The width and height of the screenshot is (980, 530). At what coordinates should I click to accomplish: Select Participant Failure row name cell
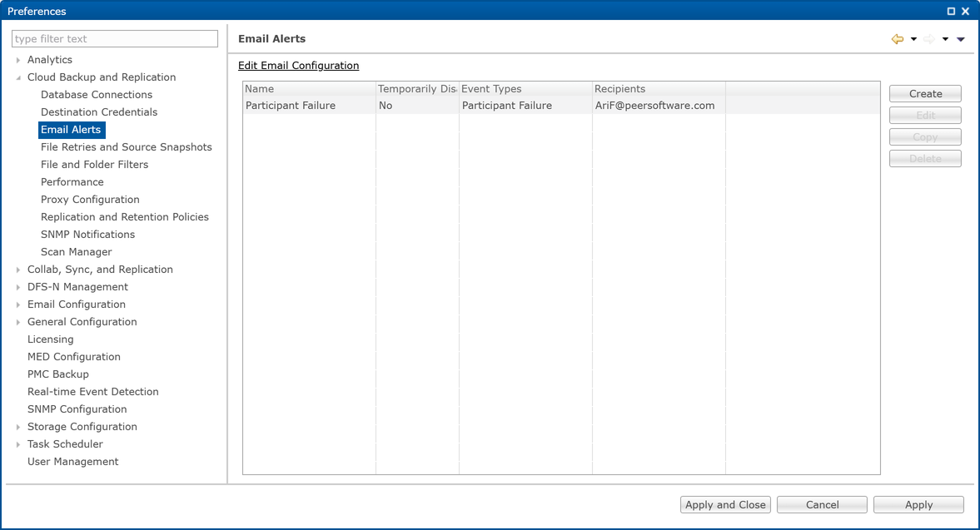click(310, 106)
